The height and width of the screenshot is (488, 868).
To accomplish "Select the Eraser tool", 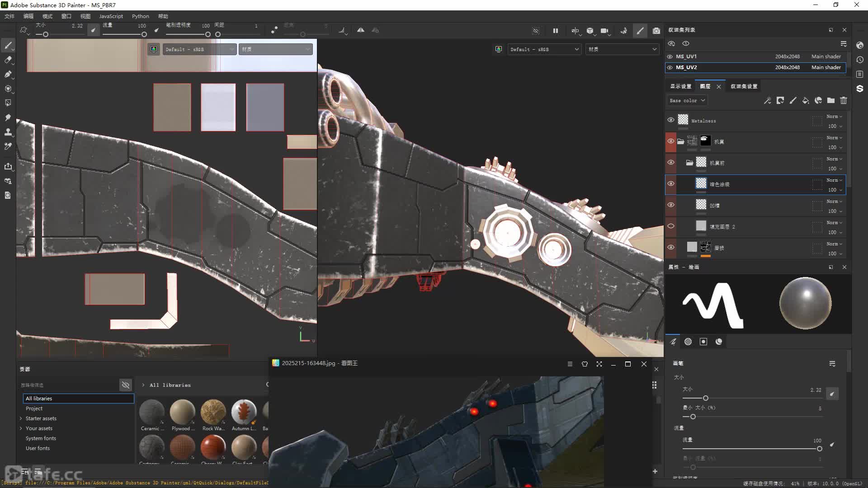I will [x=8, y=60].
